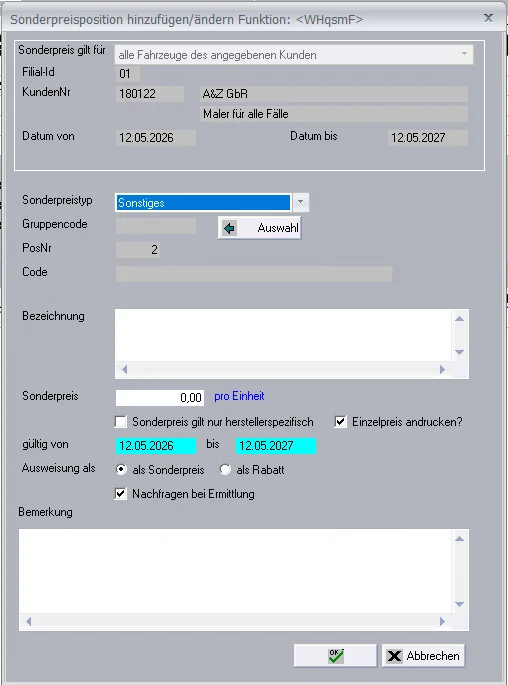
Task: Click Bezeichnung scrollbar up arrow
Action: click(459, 318)
